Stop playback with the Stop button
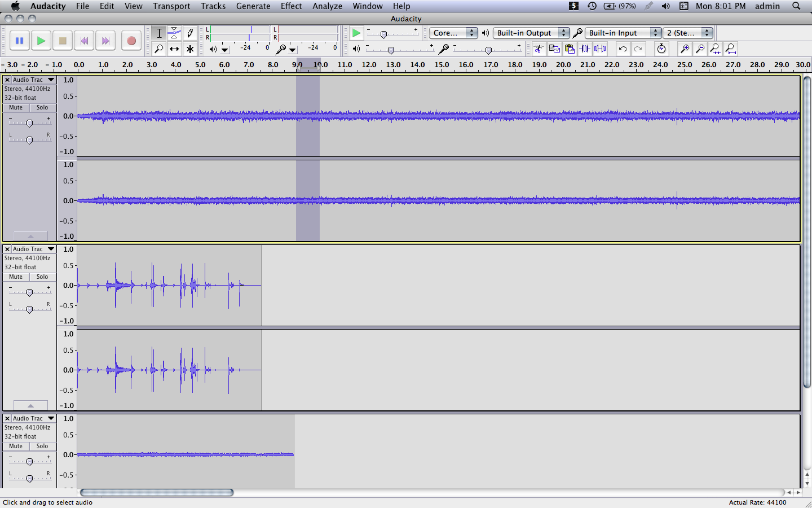The height and width of the screenshot is (508, 812). [63, 41]
